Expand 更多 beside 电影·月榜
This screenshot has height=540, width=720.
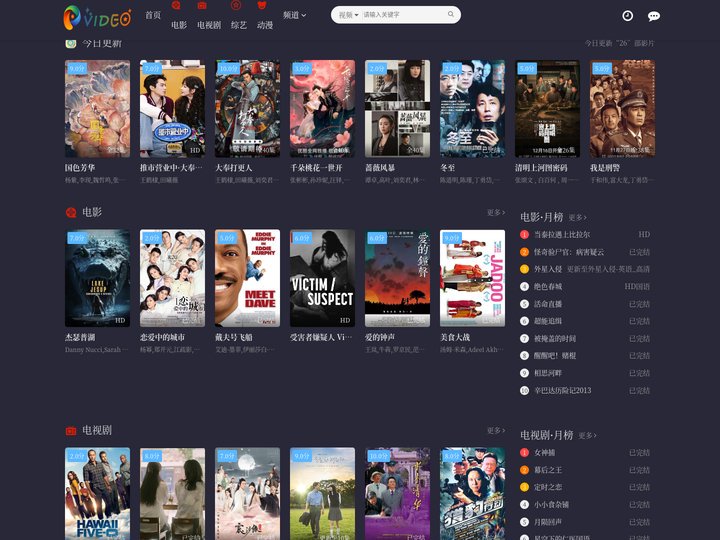(578, 218)
